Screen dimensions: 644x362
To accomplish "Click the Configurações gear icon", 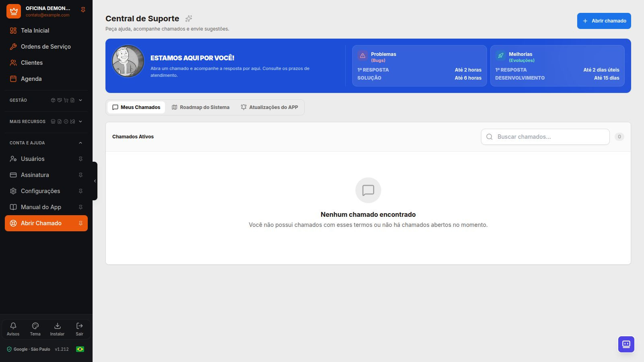I will click(13, 191).
